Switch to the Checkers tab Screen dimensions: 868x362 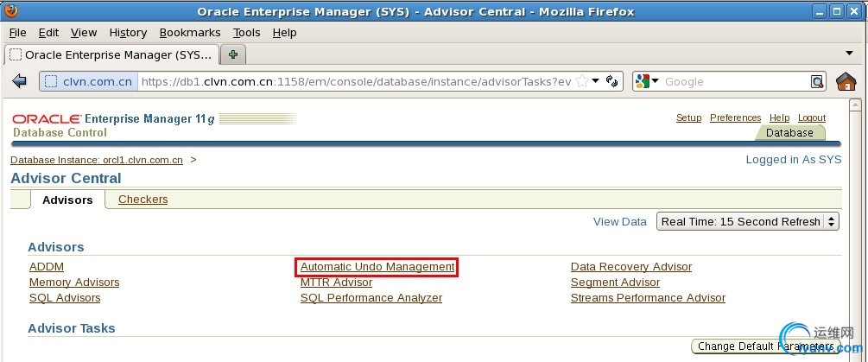(x=143, y=200)
